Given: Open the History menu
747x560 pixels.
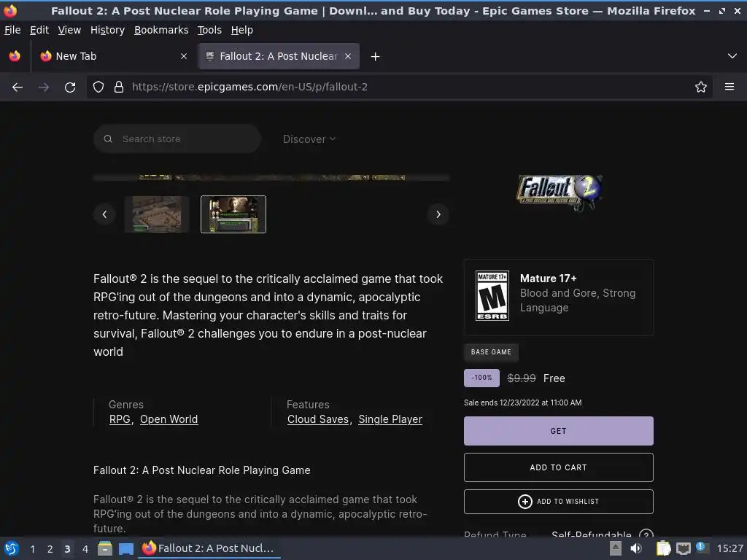Looking at the screenshot, I should tap(107, 30).
